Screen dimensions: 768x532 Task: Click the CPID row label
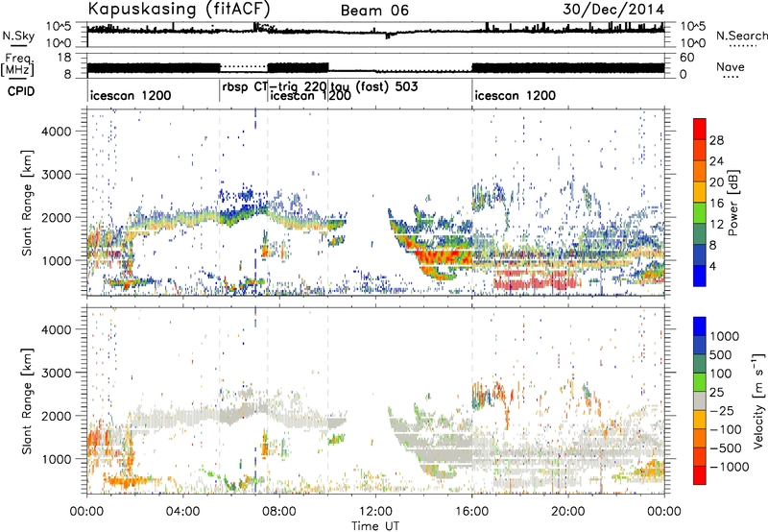click(x=21, y=91)
